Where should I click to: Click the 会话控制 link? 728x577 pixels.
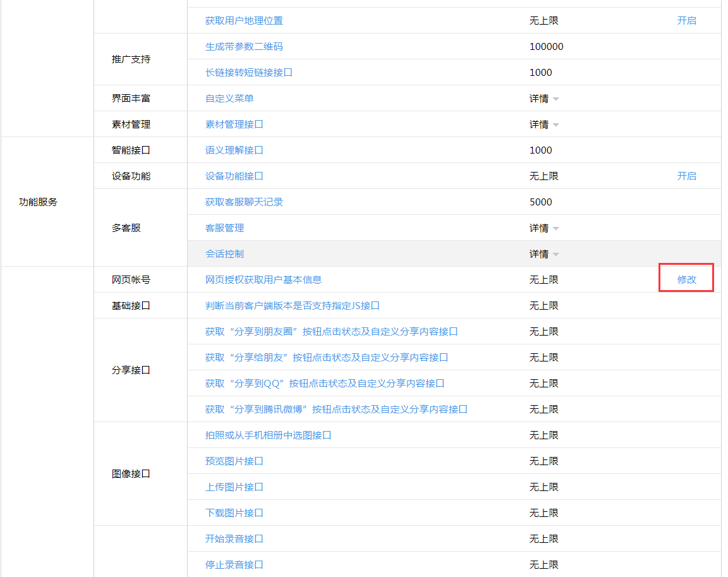[224, 254]
